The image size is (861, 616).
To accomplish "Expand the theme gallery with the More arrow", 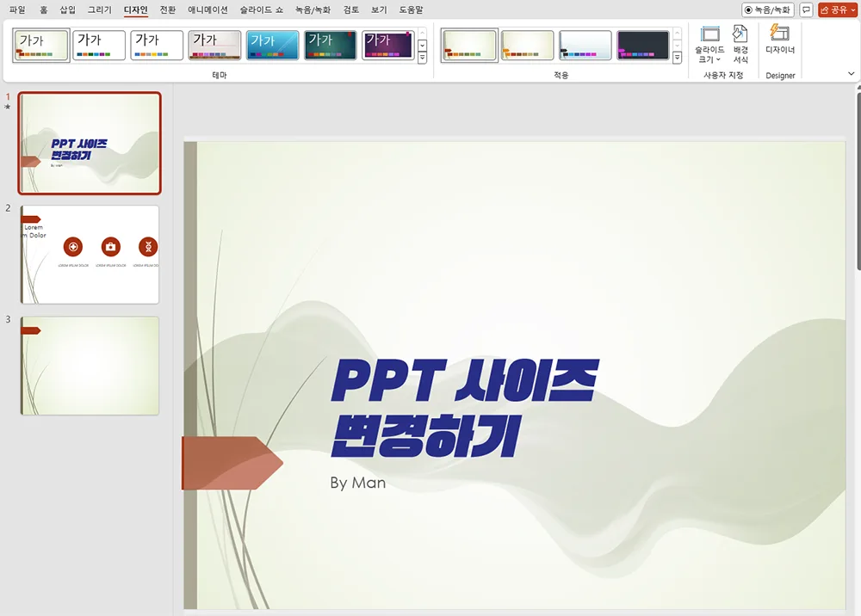I will [421, 56].
